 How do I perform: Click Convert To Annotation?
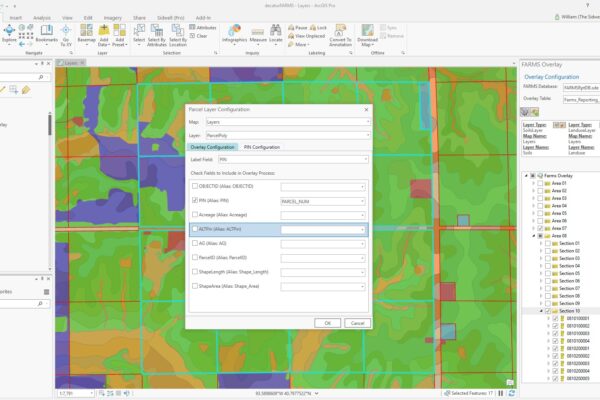pos(340,35)
